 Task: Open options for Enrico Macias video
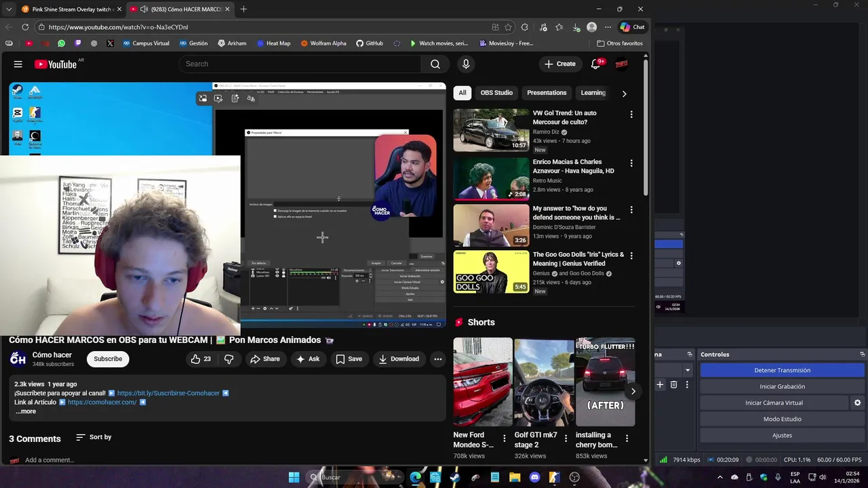click(631, 163)
